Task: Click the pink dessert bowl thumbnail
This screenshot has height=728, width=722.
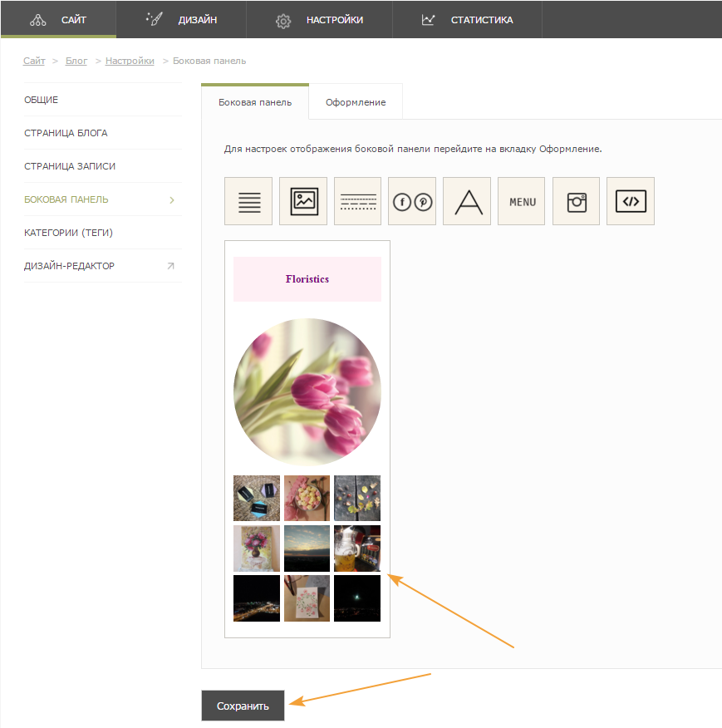Action: (307, 498)
